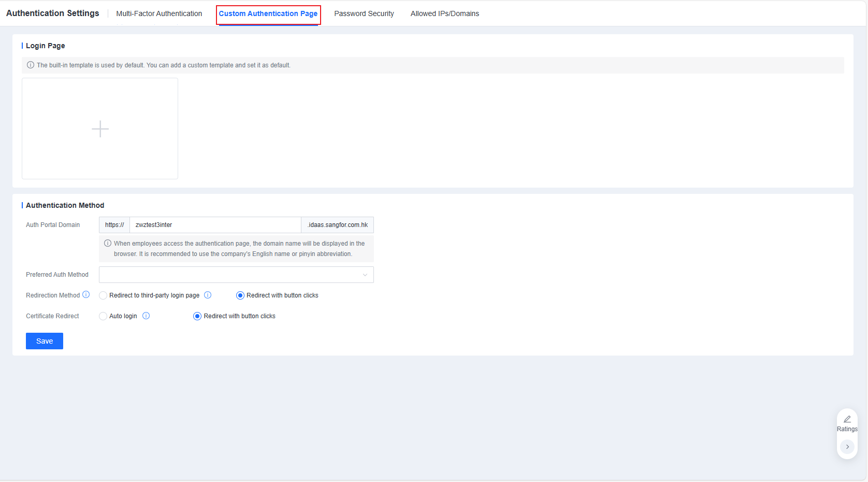Click the info icon next to Auto login
This screenshot has height=482, width=868.
146,316
